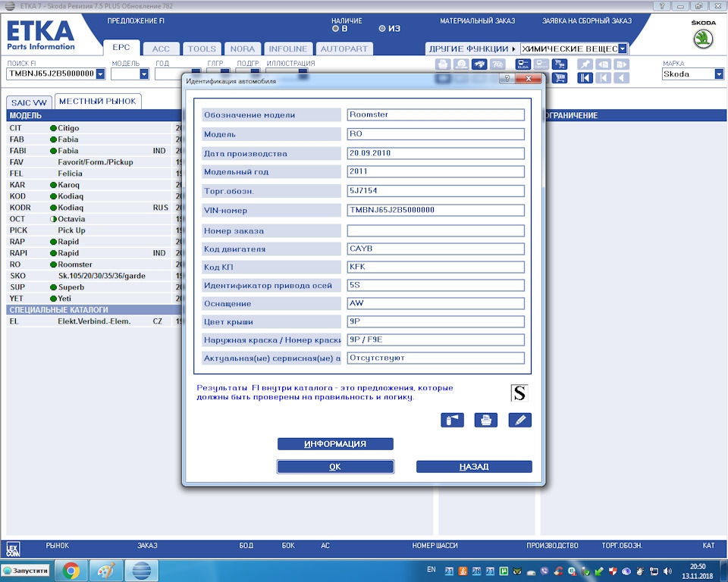The width and height of the screenshot is (728, 582).
Task: Click the ИНФОРМАЦИЯ button
Action: [x=335, y=444]
